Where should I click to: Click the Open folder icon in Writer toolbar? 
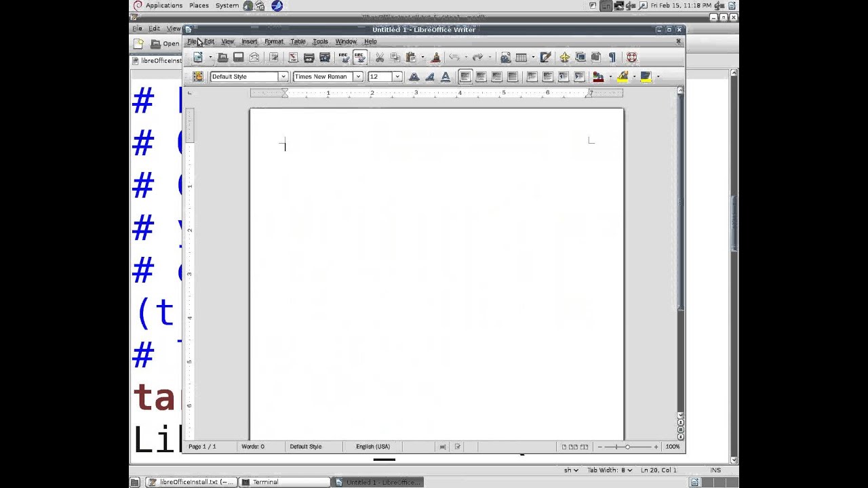point(222,58)
